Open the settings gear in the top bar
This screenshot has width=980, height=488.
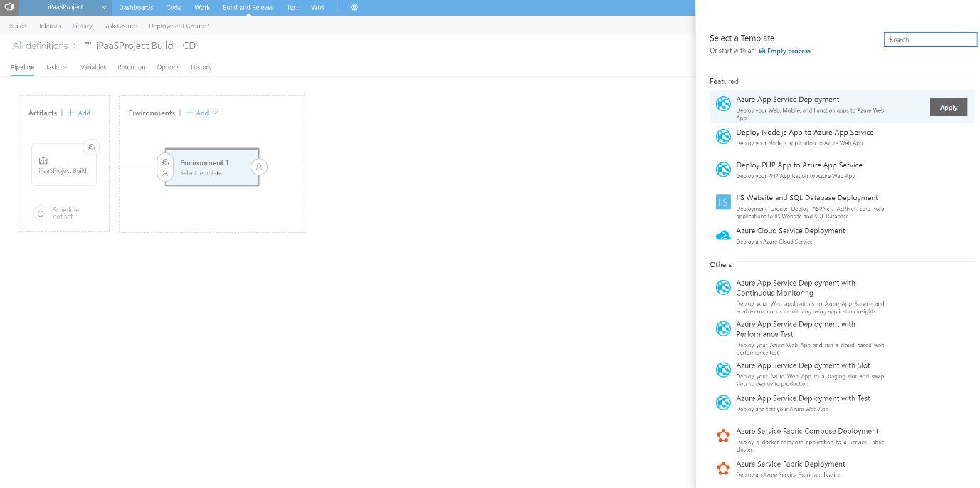(354, 8)
